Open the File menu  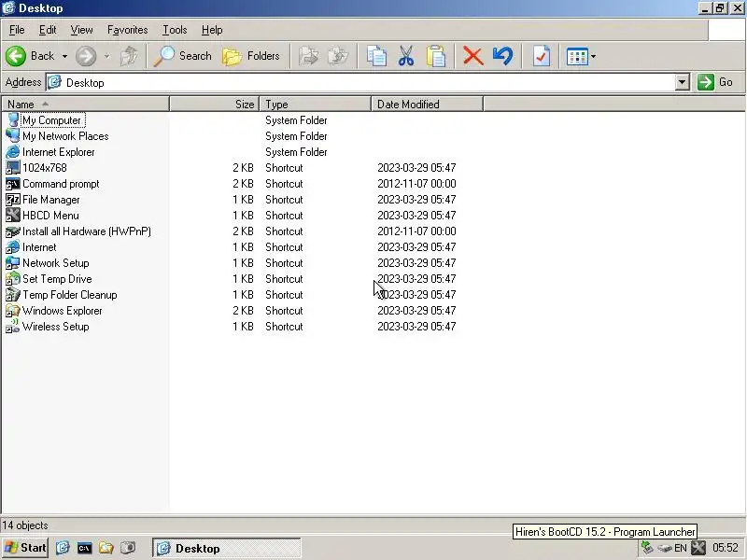point(17,30)
